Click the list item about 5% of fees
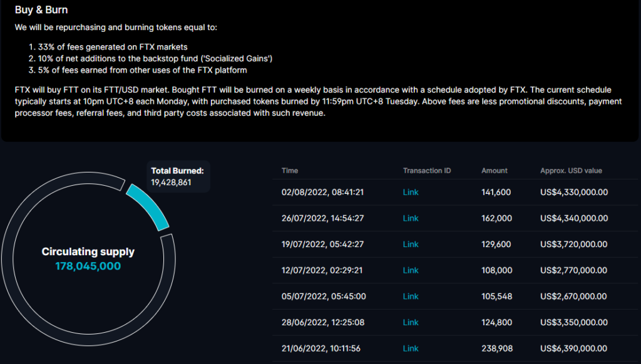Screen dimensions: 641x364 [137, 70]
